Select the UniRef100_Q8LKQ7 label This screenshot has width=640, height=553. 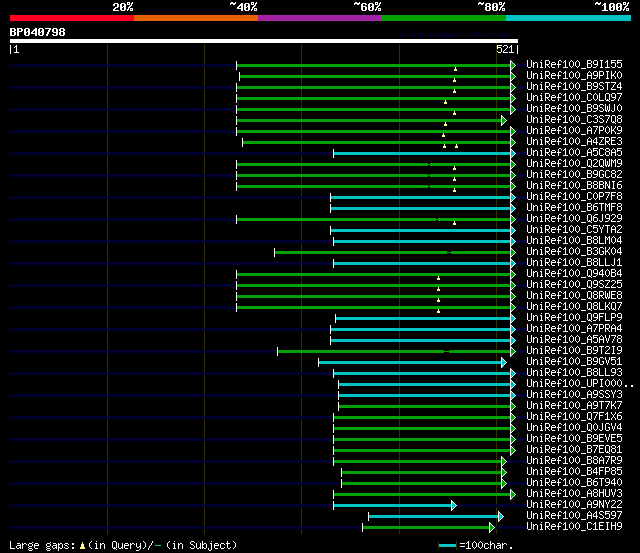[x=574, y=307]
